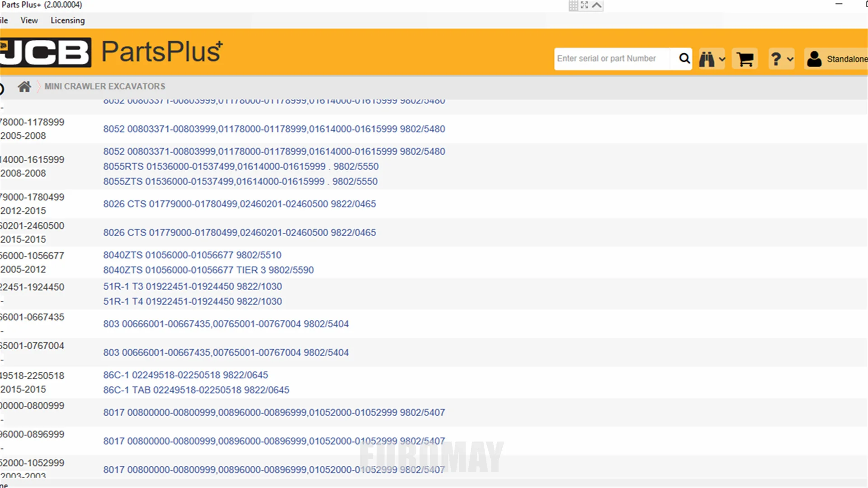Open the Licensing menu
This screenshot has width=868, height=488.
(67, 20)
